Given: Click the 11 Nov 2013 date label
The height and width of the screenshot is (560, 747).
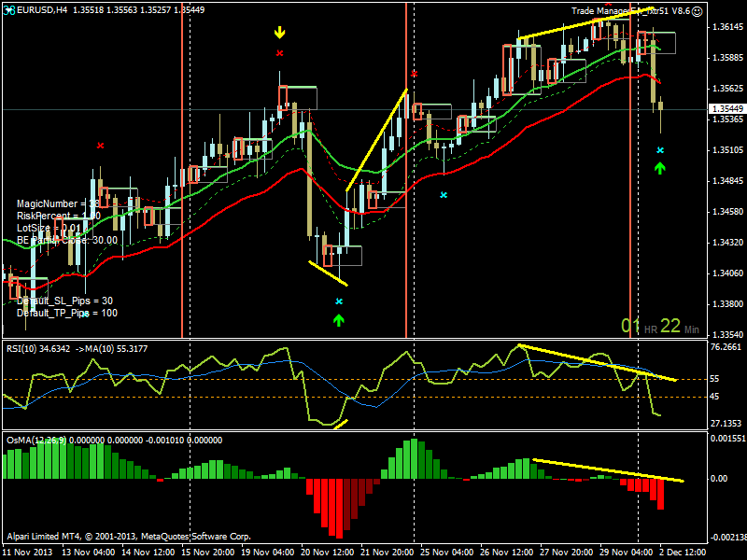Looking at the screenshot, I should click(27, 553).
